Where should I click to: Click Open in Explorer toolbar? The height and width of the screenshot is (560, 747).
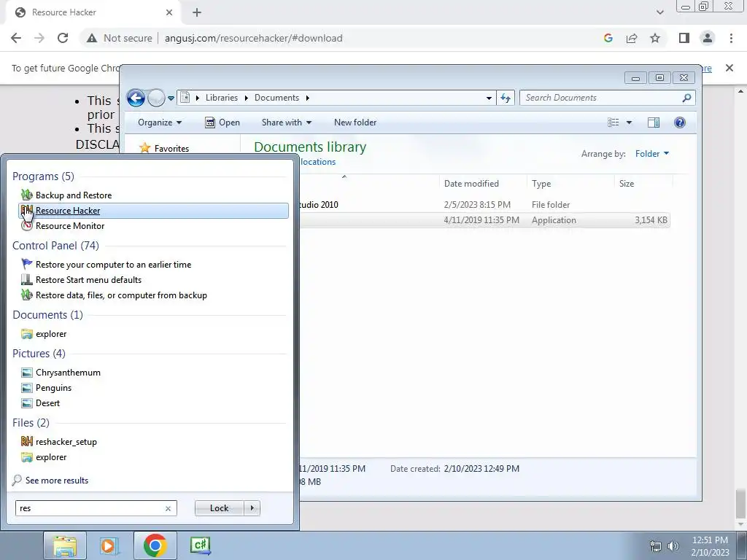click(222, 122)
